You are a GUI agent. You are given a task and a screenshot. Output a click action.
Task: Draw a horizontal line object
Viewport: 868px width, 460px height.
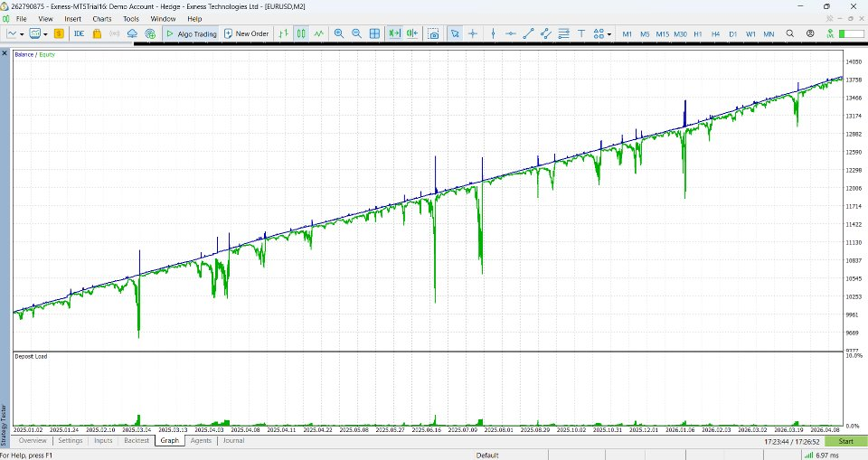tap(510, 33)
